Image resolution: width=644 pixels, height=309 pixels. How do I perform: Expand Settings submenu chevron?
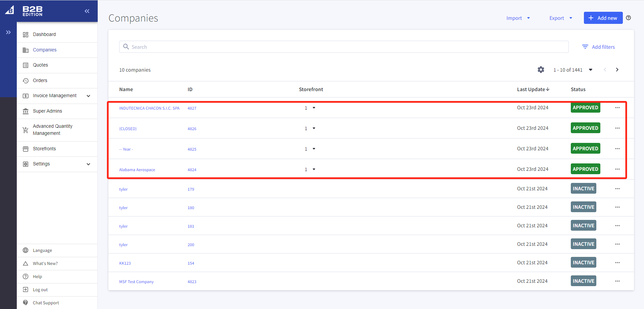click(89, 164)
